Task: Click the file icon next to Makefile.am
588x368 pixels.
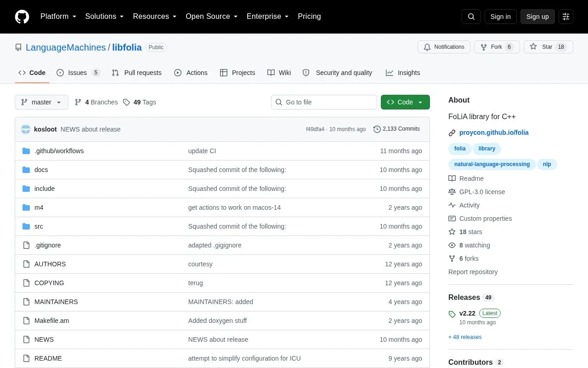Action: click(x=26, y=321)
